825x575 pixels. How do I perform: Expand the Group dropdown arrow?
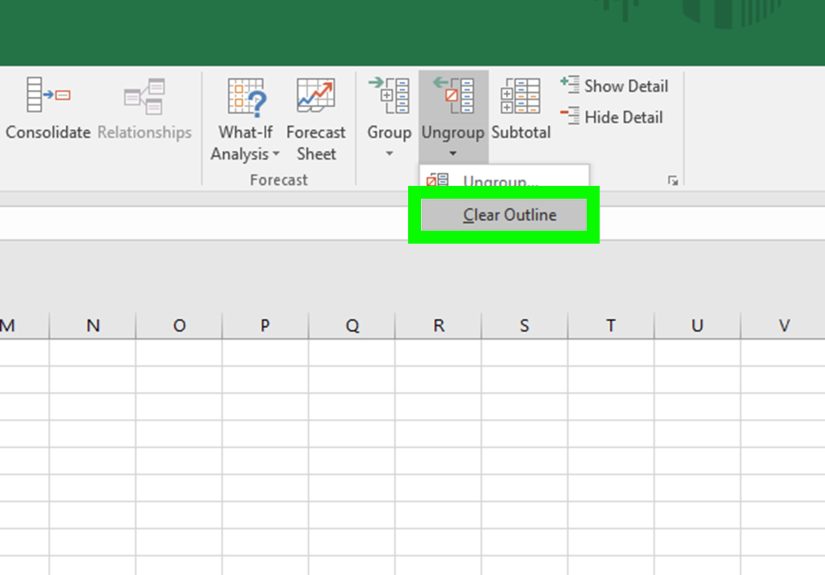tap(389, 154)
